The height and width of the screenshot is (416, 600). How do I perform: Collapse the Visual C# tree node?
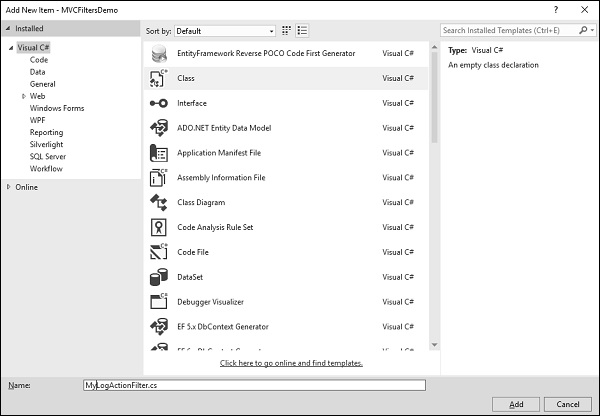[x=10, y=48]
